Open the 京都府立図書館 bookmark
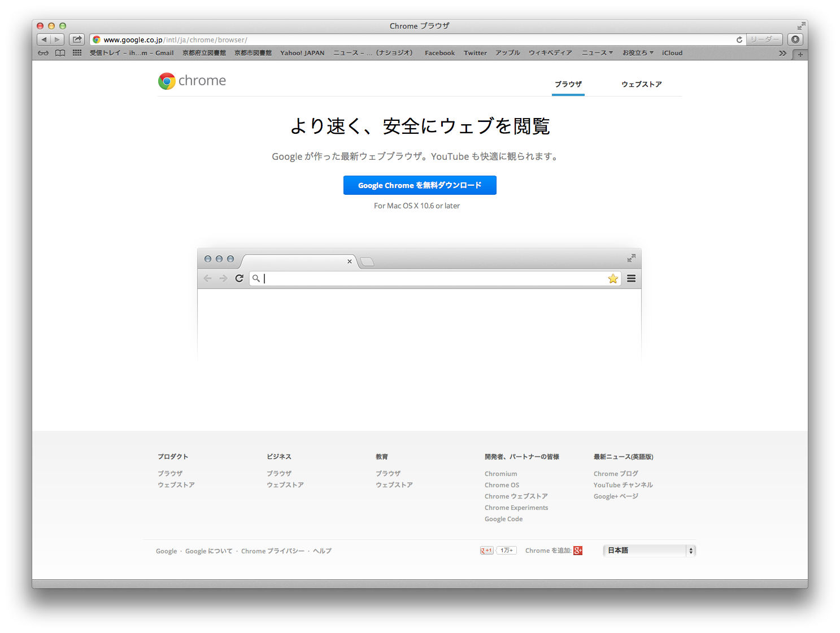 click(204, 53)
